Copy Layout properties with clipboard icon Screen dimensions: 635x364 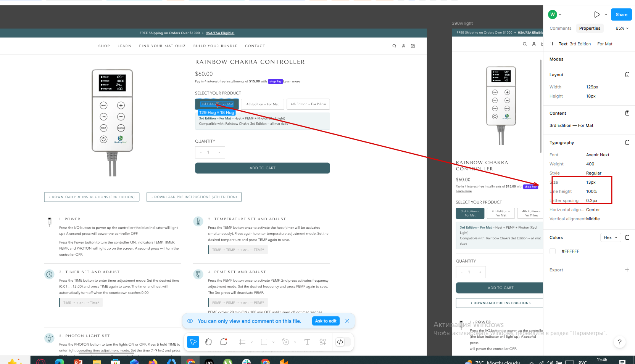tap(627, 75)
